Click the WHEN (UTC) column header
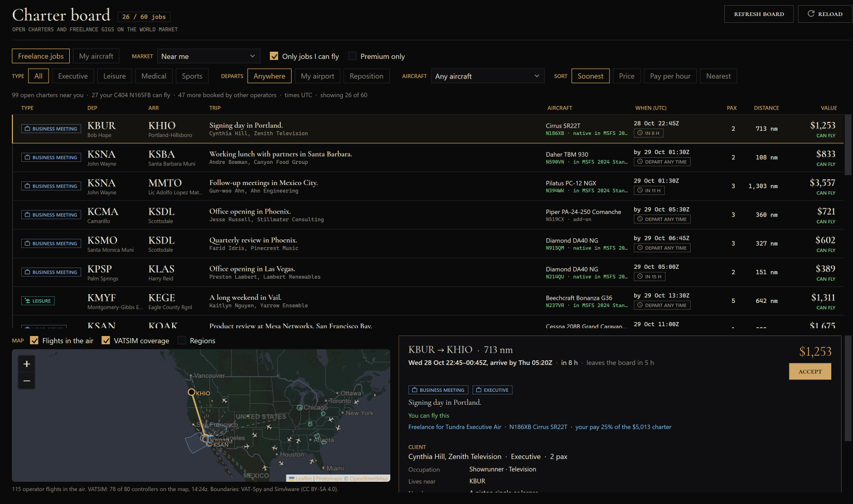Screen dimensions: 853x504 coord(651,108)
